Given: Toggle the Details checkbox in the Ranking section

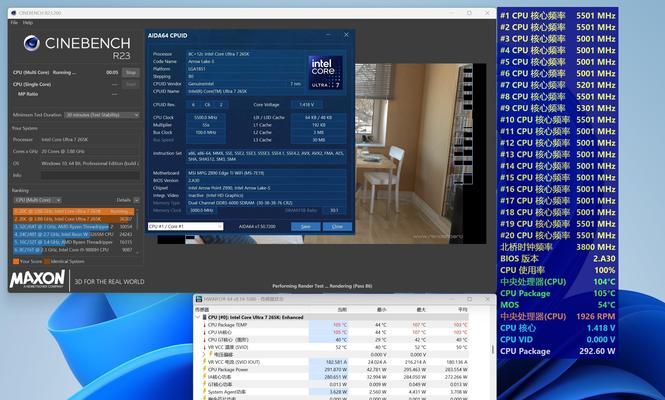Looking at the screenshot, I should click(137, 200).
